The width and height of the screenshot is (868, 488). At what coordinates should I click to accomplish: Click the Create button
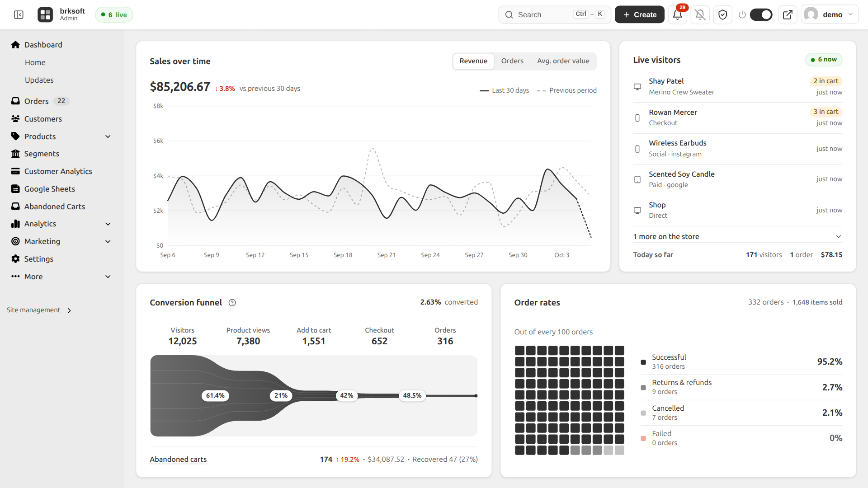(639, 15)
